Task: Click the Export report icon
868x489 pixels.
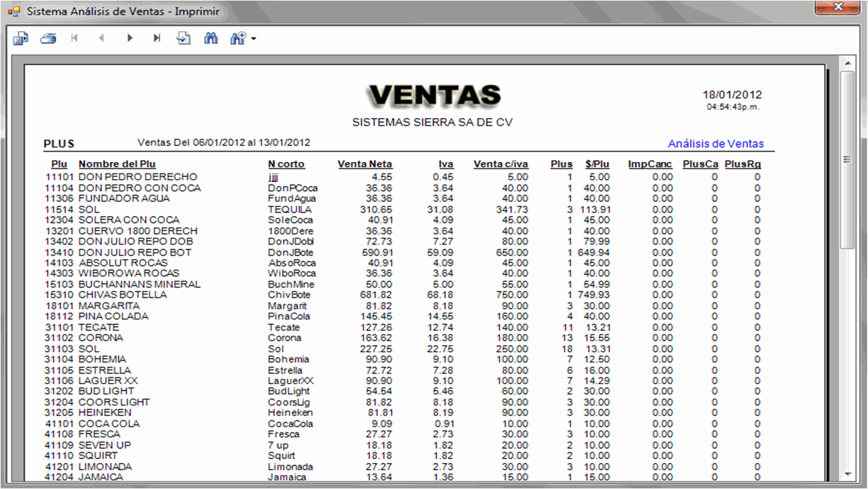Action: [20, 39]
